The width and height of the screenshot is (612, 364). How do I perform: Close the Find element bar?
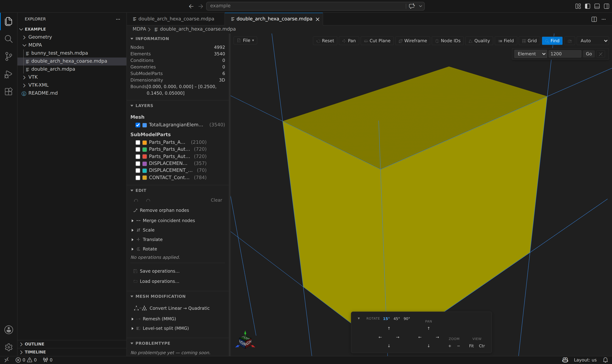point(601,54)
